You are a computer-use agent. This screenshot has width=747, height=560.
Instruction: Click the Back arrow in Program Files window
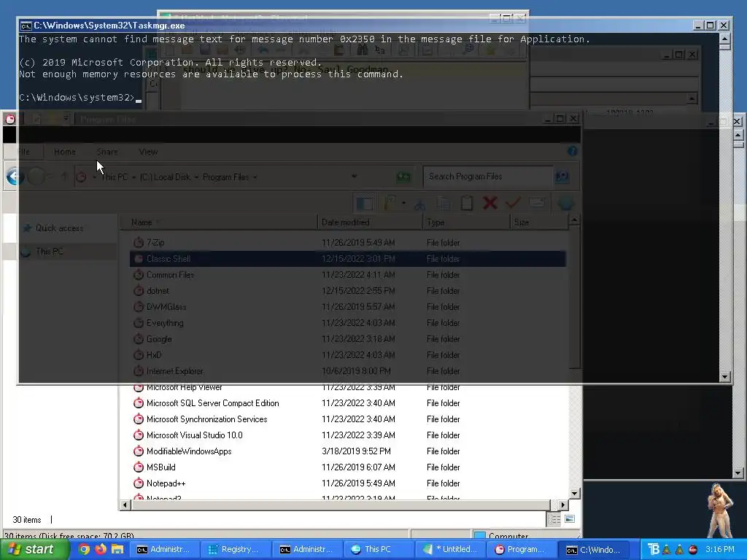[x=15, y=176]
